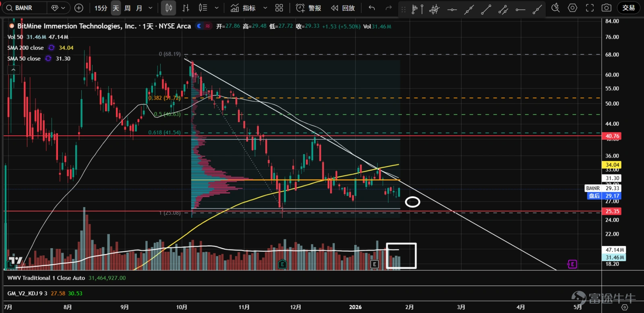Select the 周 weekly timeframe

(x=128, y=8)
